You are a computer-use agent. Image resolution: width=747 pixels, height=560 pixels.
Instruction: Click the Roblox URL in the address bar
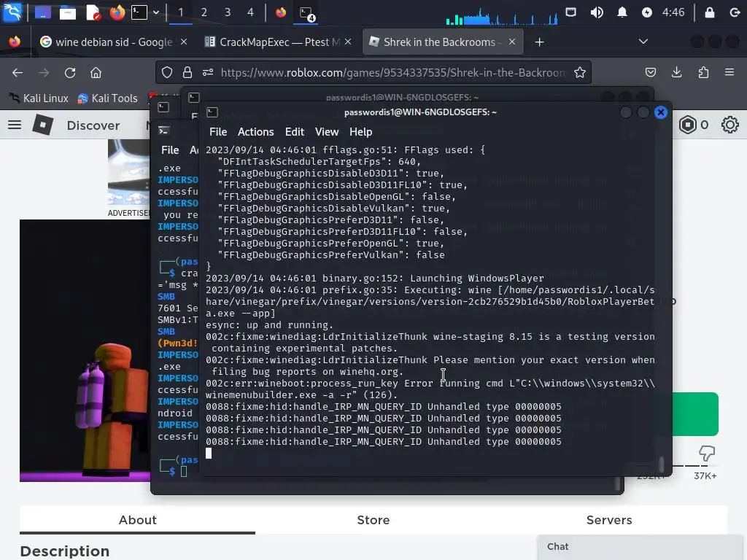pos(392,72)
